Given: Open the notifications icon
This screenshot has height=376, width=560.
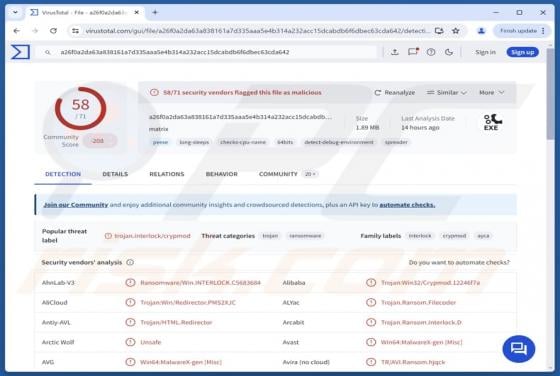Looking at the screenshot, I should [x=413, y=52].
